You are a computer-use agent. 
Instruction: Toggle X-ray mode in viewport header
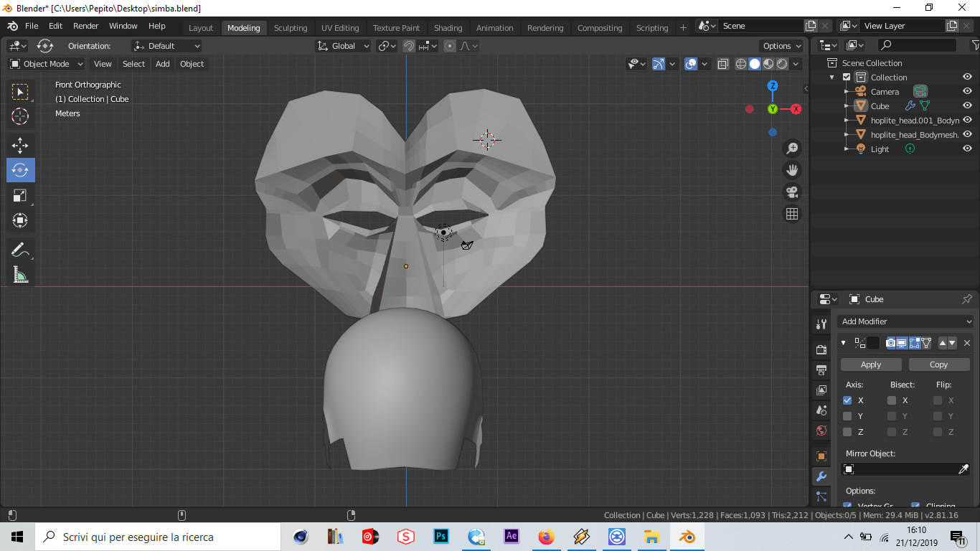pyautogui.click(x=723, y=64)
